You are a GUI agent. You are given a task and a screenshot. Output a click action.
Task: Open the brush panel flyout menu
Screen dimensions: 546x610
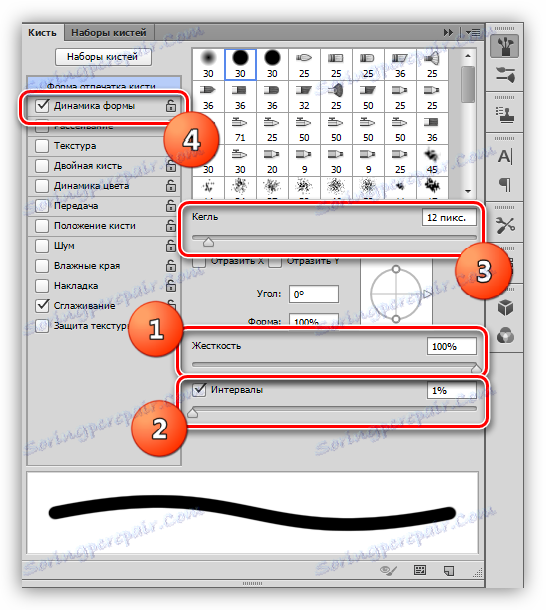(x=473, y=33)
